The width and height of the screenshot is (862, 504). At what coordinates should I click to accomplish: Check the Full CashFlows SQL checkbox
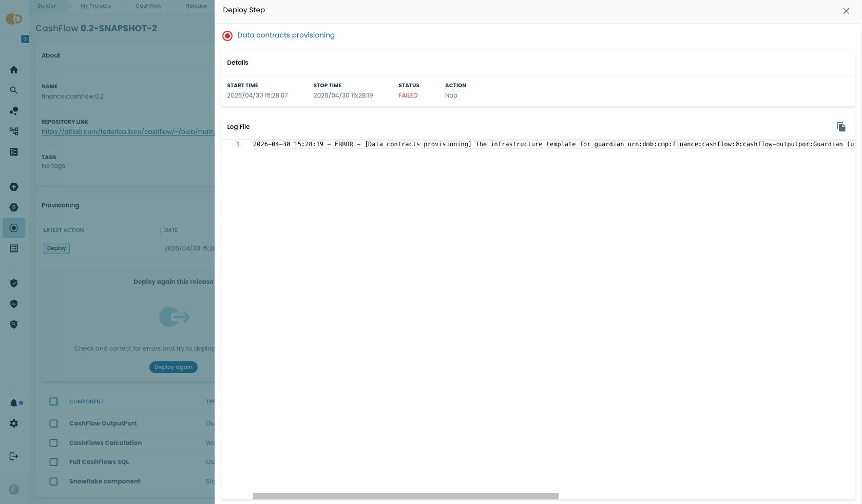[53, 462]
